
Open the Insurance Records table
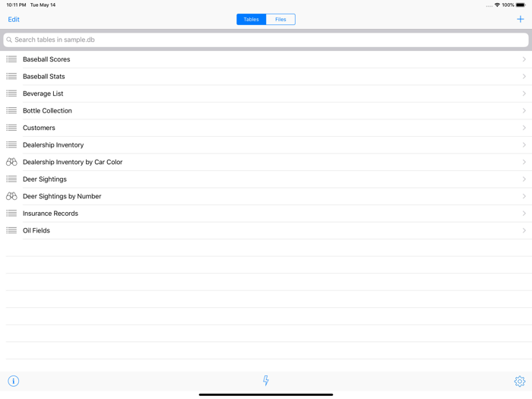[x=266, y=214]
